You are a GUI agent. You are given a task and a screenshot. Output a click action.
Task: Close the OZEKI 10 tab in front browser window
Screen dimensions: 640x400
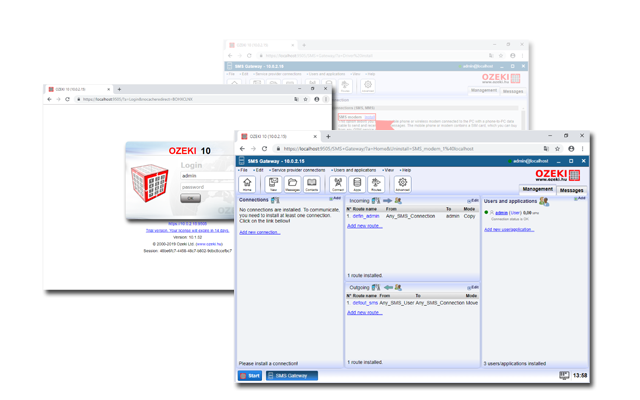(315, 136)
